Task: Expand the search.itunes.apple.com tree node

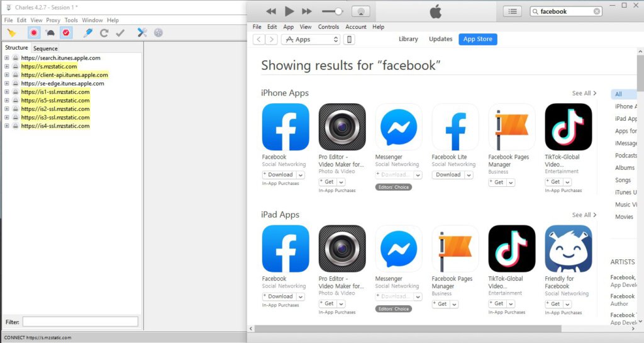Action: (7, 58)
